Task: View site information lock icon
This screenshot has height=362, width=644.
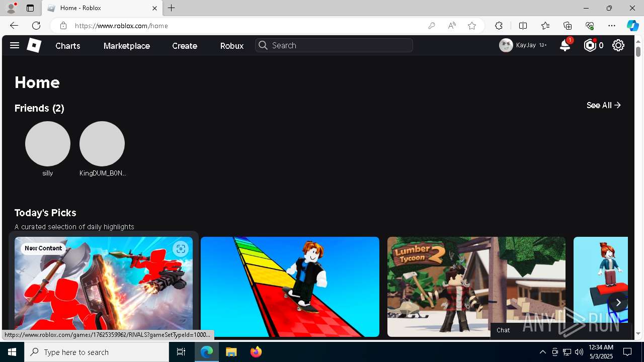Action: coord(63,26)
